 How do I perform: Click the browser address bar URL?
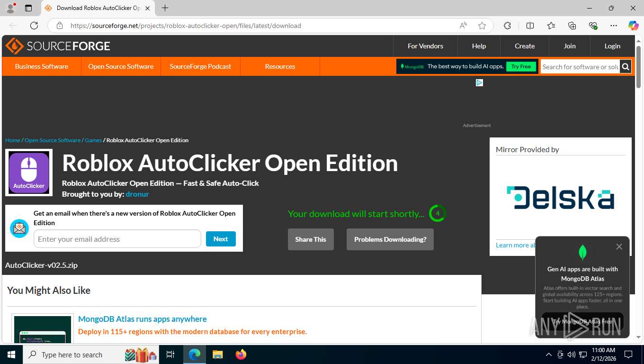pyautogui.click(x=186, y=26)
